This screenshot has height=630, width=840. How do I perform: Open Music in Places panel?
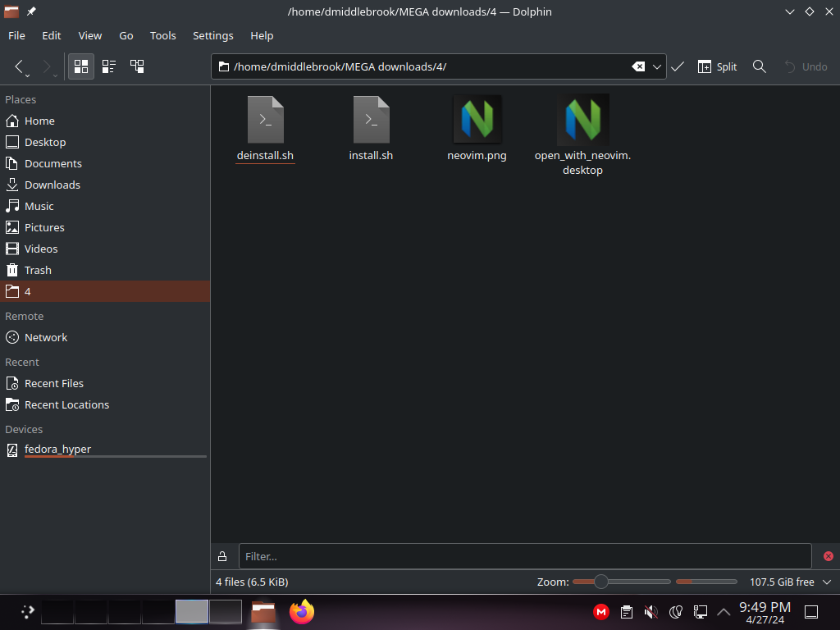pyautogui.click(x=105, y=206)
